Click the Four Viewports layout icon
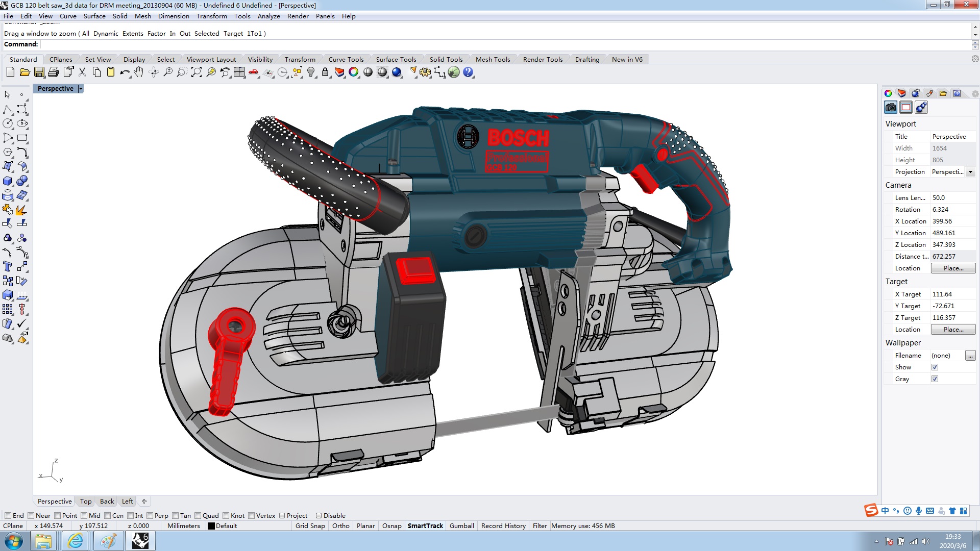This screenshot has height=551, width=980. click(239, 72)
